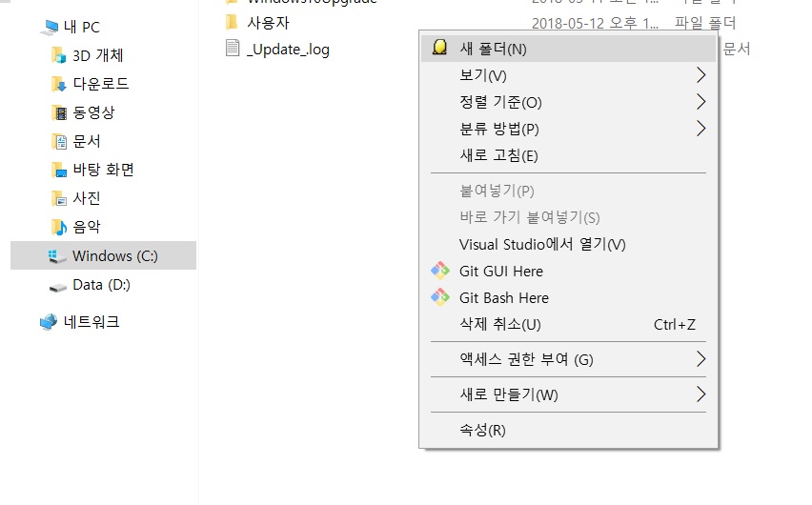Expand arrow next to 분류 방법(P)
The height and width of the screenshot is (505, 812).
(x=700, y=128)
